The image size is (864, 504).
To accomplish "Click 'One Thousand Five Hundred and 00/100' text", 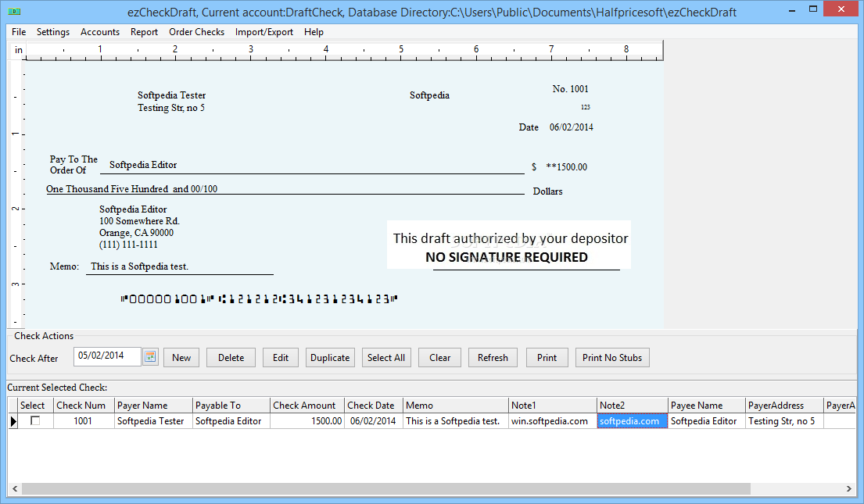I will coord(131,189).
